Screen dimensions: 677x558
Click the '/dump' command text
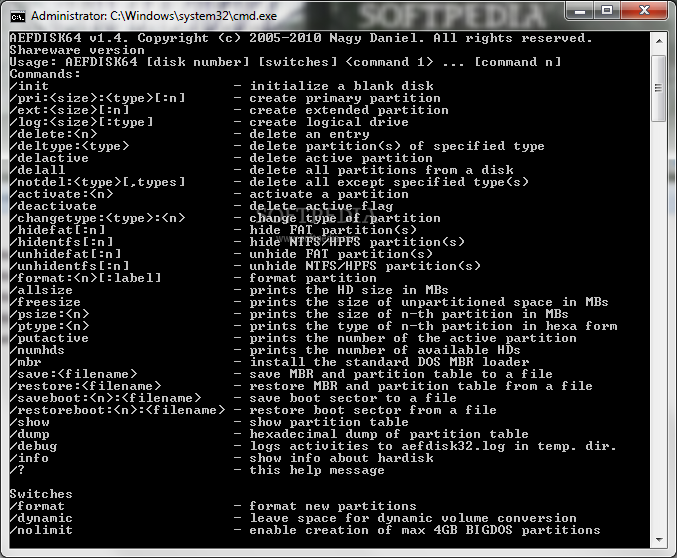point(29,434)
